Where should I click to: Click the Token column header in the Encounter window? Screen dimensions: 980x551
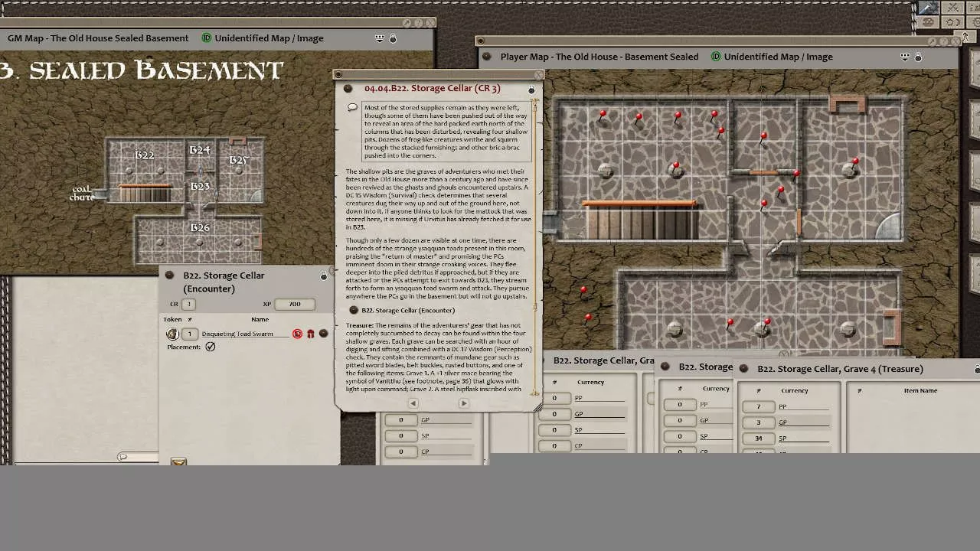tap(172, 319)
